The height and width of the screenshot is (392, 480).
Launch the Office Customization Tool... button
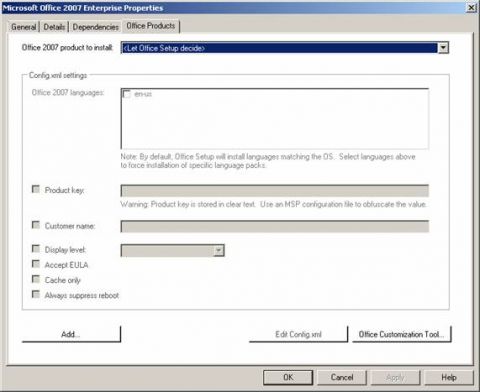(x=401, y=334)
